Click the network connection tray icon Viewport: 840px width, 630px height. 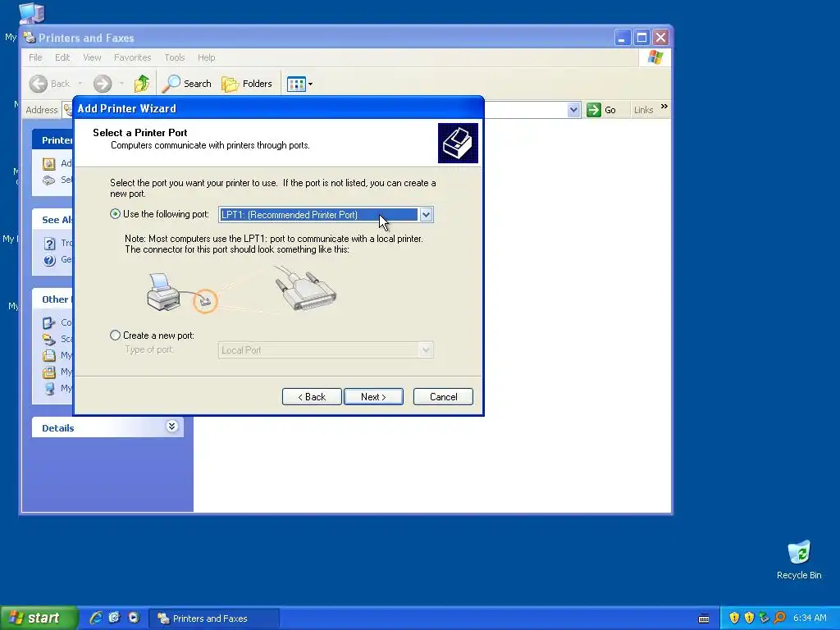click(764, 618)
